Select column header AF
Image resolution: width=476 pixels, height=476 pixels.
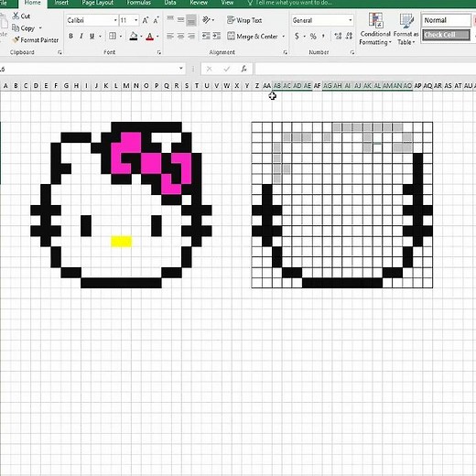point(317,86)
